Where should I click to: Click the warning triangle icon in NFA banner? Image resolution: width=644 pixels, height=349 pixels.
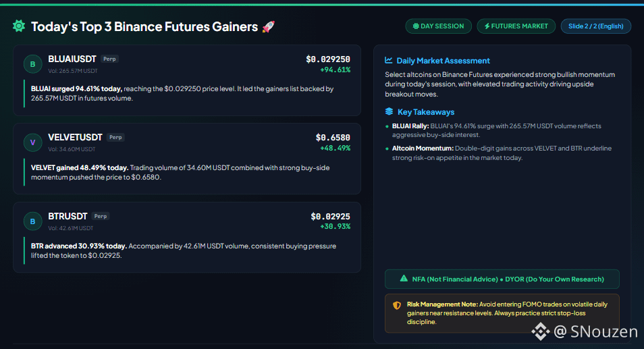404,278
